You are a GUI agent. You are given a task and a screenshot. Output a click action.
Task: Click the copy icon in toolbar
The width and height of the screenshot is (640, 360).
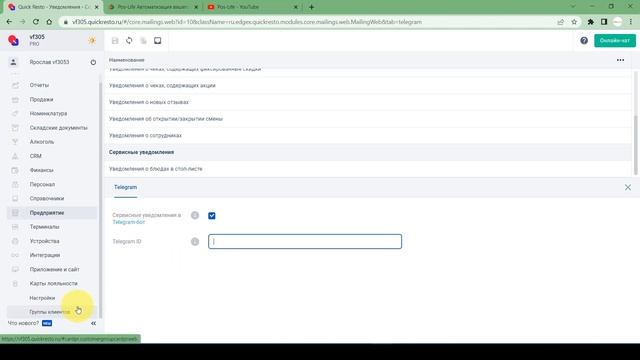pyautogui.click(x=143, y=40)
